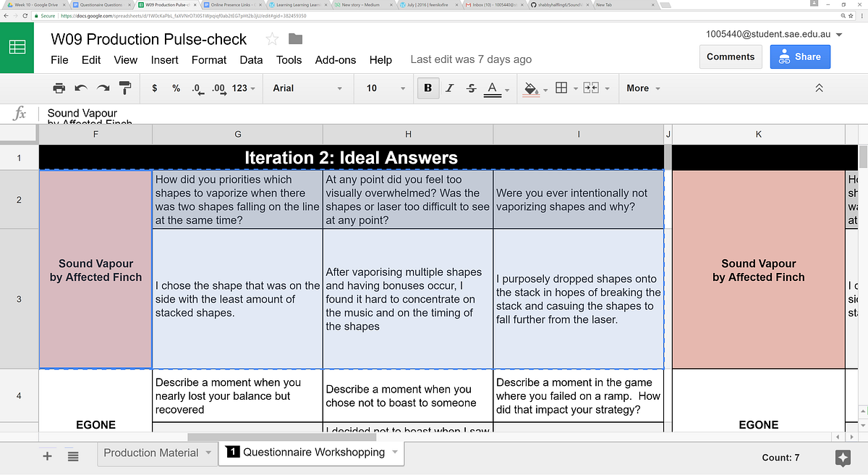Open the Add-ons menu

click(x=336, y=60)
